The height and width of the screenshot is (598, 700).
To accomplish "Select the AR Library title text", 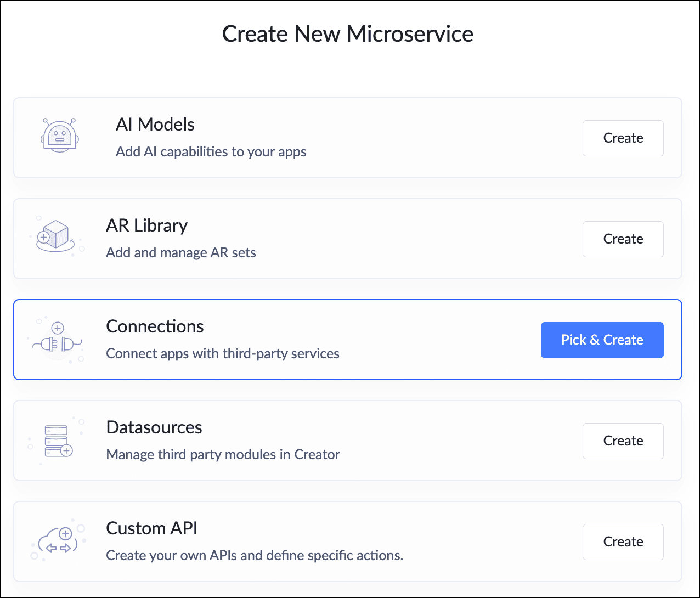I will (146, 225).
